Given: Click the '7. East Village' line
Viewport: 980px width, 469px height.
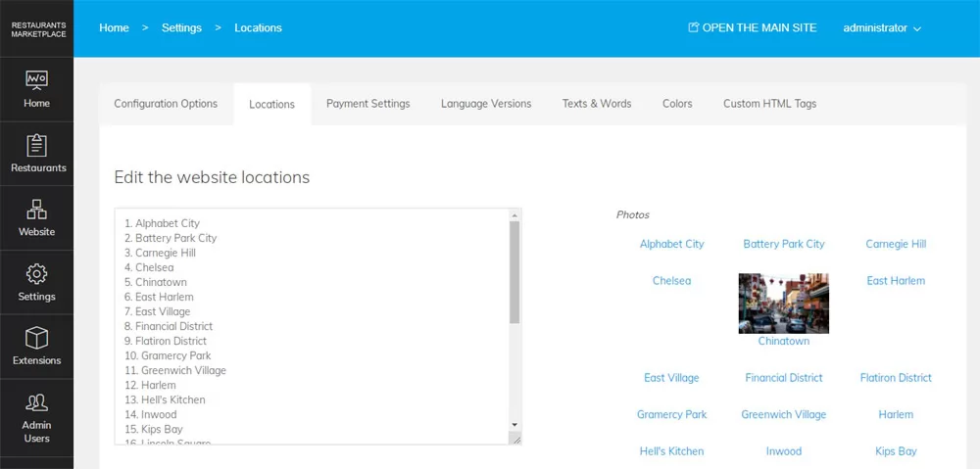Looking at the screenshot, I should [x=158, y=311].
